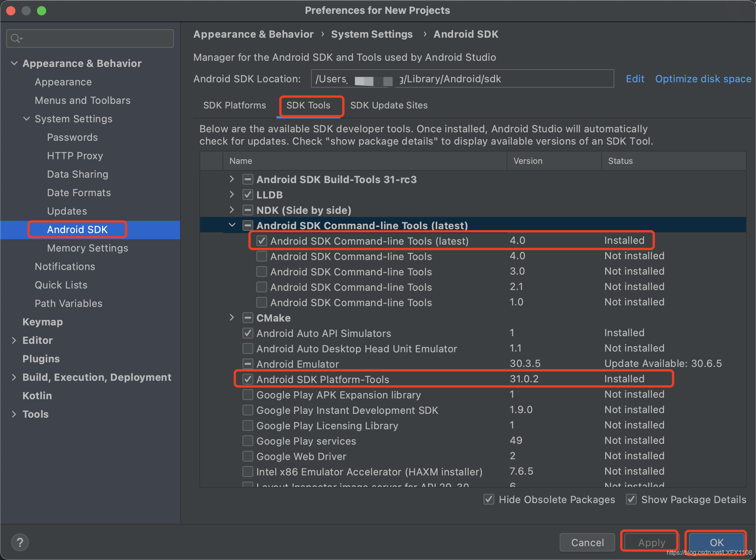Select Android SDK Platform-Tools version 31.0.2
The width and height of the screenshot is (756, 560).
524,379
